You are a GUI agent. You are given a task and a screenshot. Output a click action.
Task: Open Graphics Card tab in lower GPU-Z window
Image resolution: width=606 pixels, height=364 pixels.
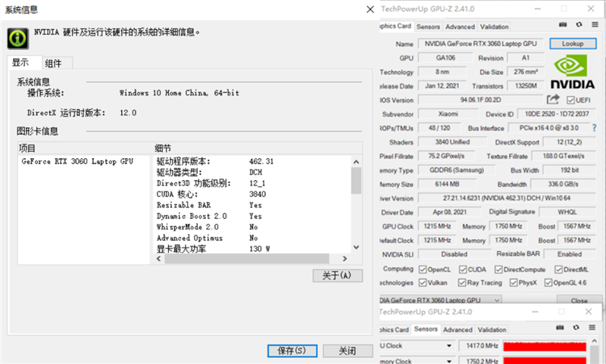coord(394,330)
